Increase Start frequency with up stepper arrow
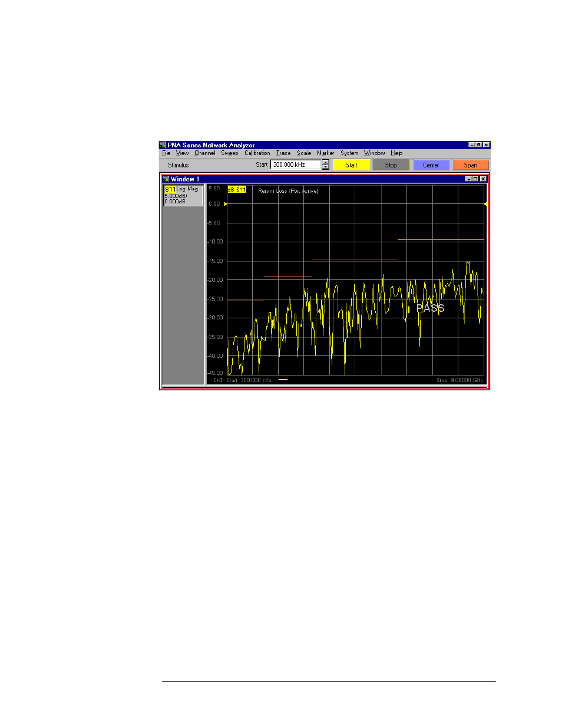Screen dimensions: 562x728 click(x=325, y=163)
